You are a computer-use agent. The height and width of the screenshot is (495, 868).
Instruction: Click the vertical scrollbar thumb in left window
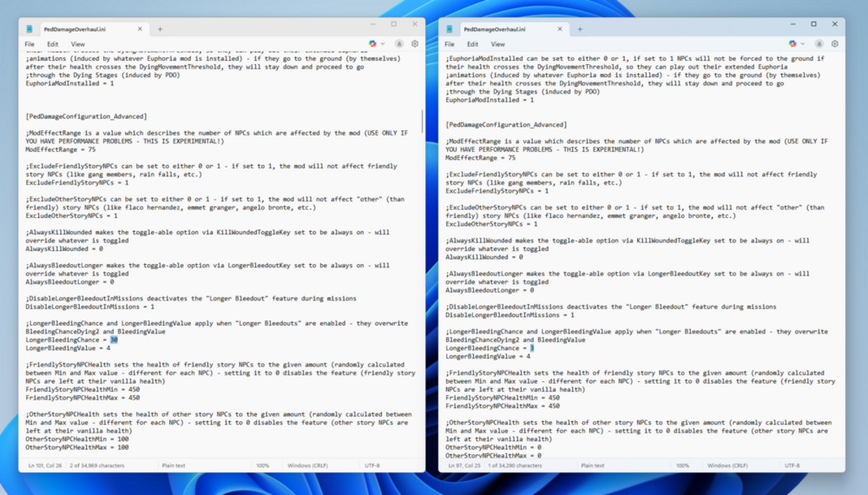(422, 121)
